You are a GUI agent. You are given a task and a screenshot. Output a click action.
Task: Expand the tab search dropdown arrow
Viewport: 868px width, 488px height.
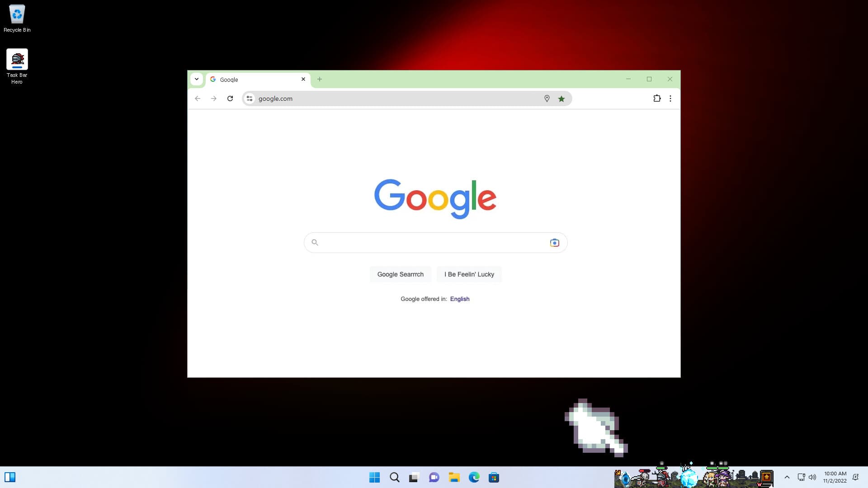(197, 79)
